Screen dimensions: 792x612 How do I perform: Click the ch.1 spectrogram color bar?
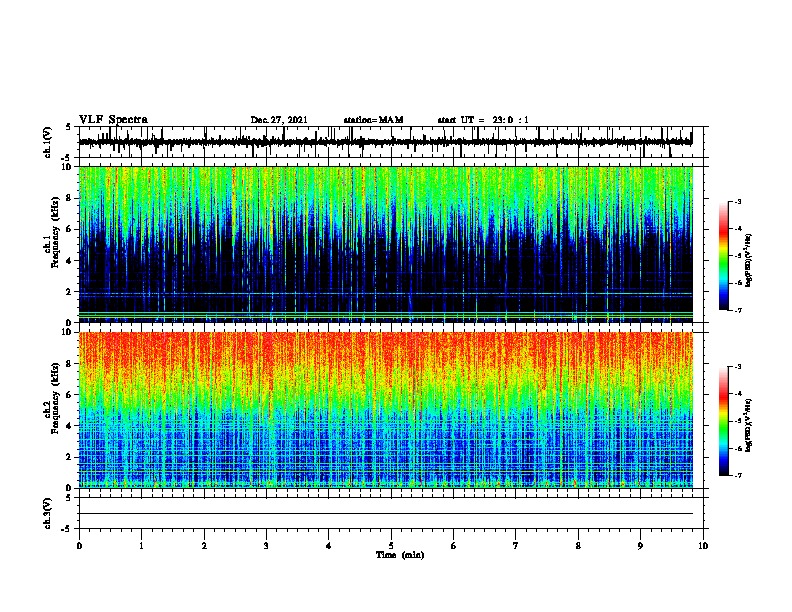[724, 256]
